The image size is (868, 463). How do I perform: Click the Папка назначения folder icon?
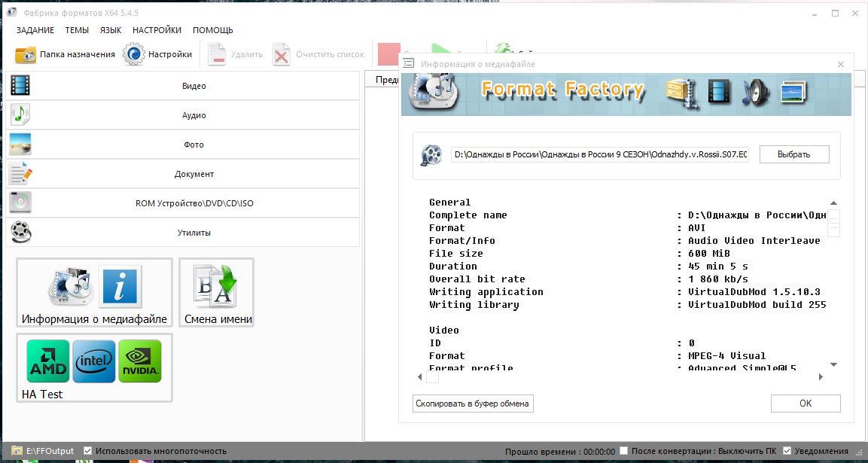[x=26, y=54]
